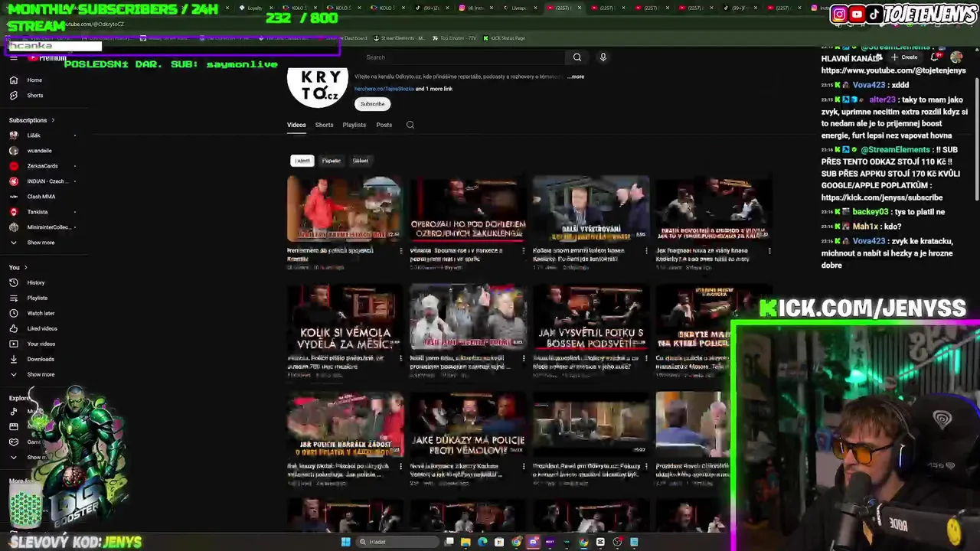Open Shorts from the YouTube sidebar
This screenshot has height=551, width=980.
(x=34, y=96)
